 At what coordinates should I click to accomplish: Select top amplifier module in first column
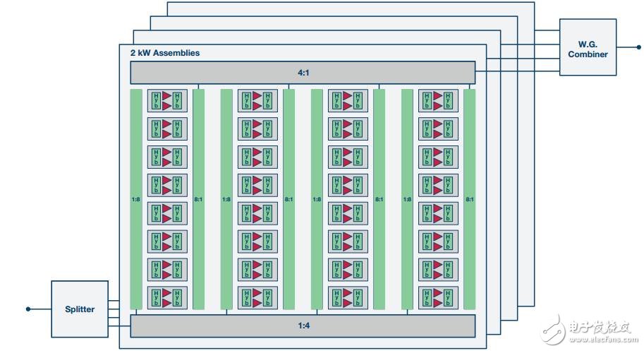tap(167, 101)
